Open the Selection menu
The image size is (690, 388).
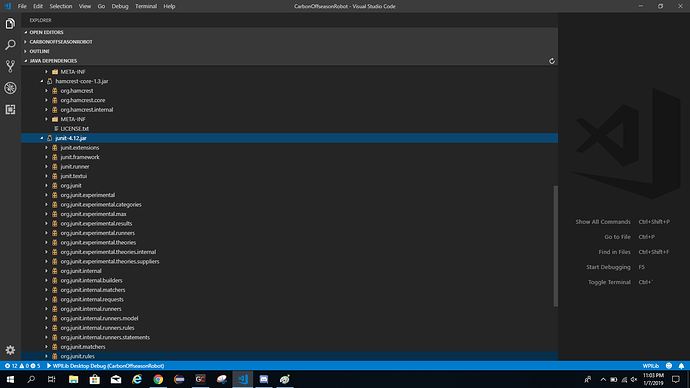(x=61, y=6)
